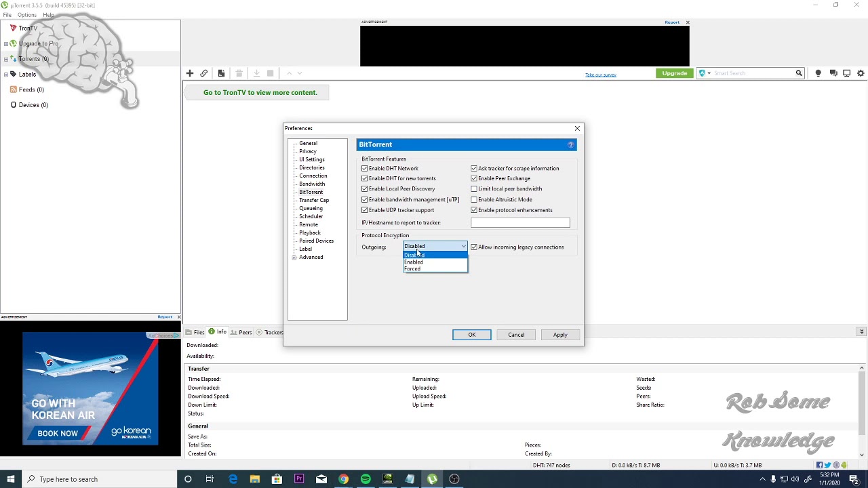Click the help question mark in BitTorrent header
868x488 pixels.
click(x=571, y=144)
